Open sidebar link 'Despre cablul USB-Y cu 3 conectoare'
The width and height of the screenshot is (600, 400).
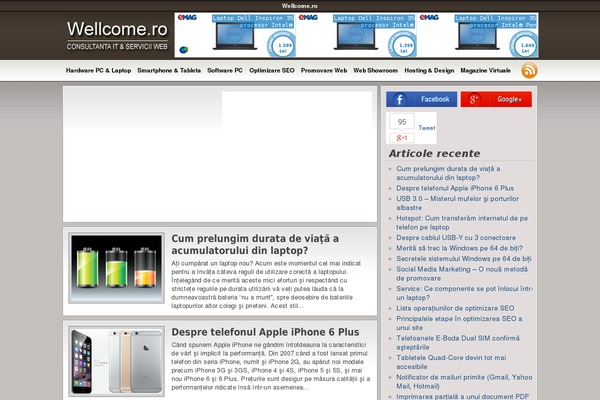[456, 237]
